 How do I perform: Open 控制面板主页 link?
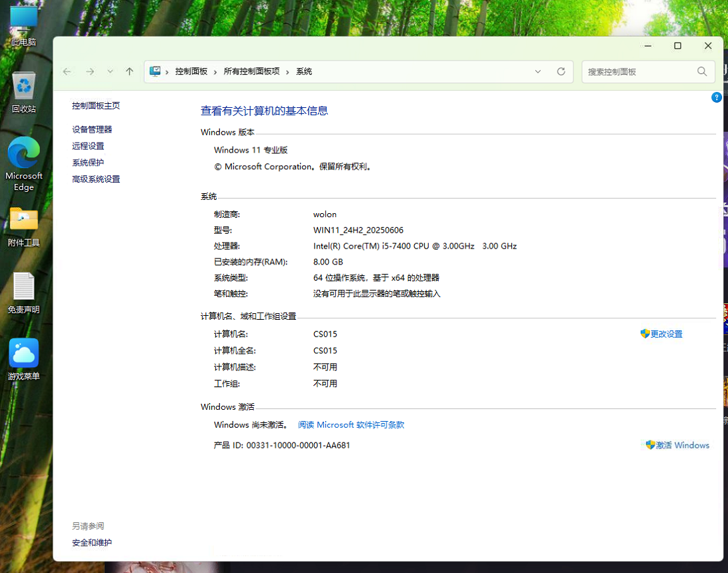pos(96,106)
